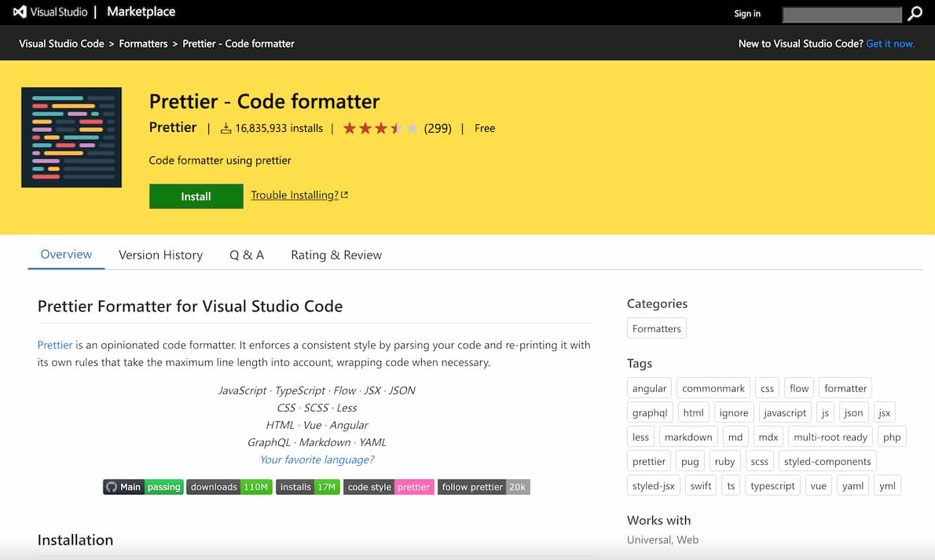Click the (299) review count
The width and height of the screenshot is (935, 560).
click(438, 128)
